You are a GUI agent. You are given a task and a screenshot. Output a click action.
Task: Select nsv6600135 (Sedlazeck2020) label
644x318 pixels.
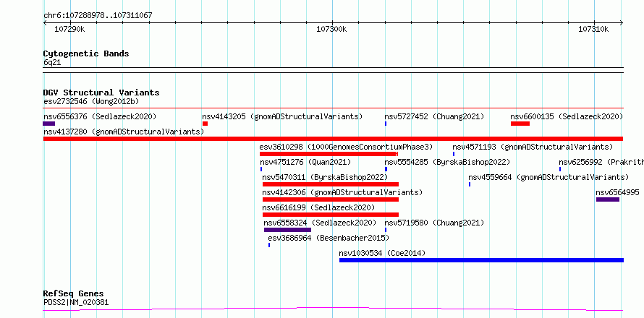pos(567,116)
